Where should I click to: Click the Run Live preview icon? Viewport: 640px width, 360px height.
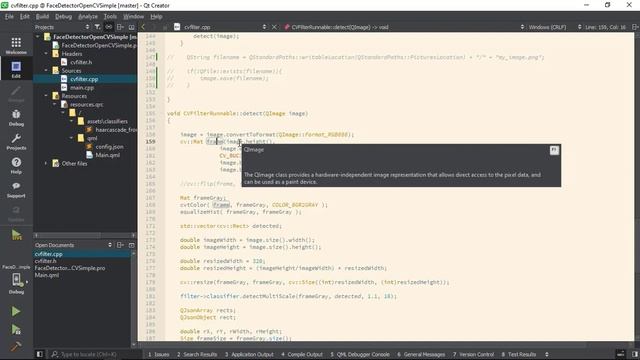click(16, 235)
